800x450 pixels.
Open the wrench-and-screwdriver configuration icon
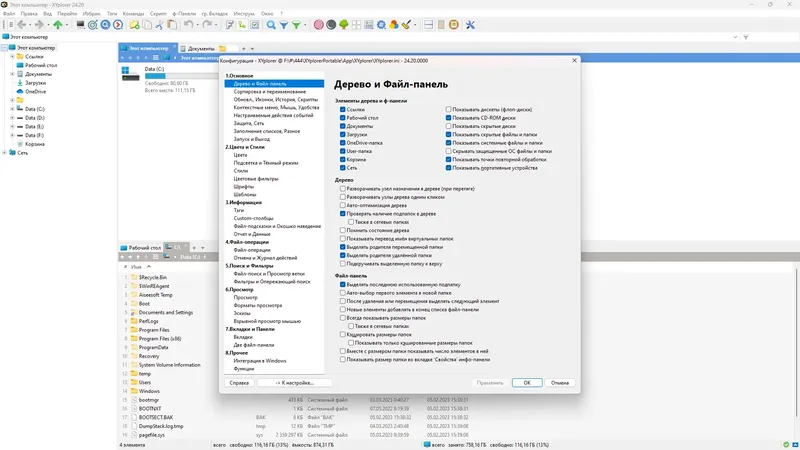(470, 24)
